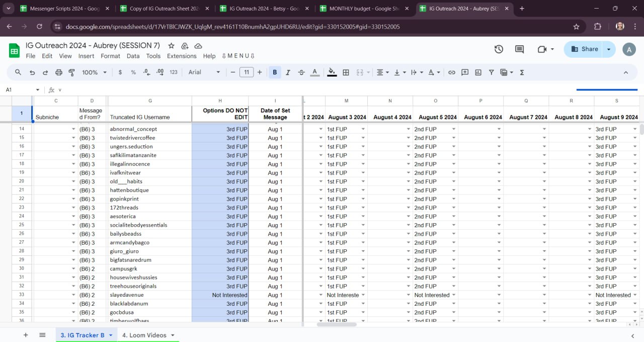Image resolution: width=644 pixels, height=342 pixels.
Task: Switch to the 4. Loom Videos sheet tab
Action: (x=144, y=335)
